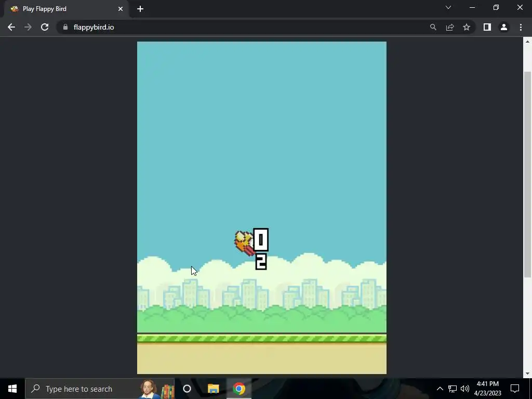Open the Windows Start menu

pos(12,389)
